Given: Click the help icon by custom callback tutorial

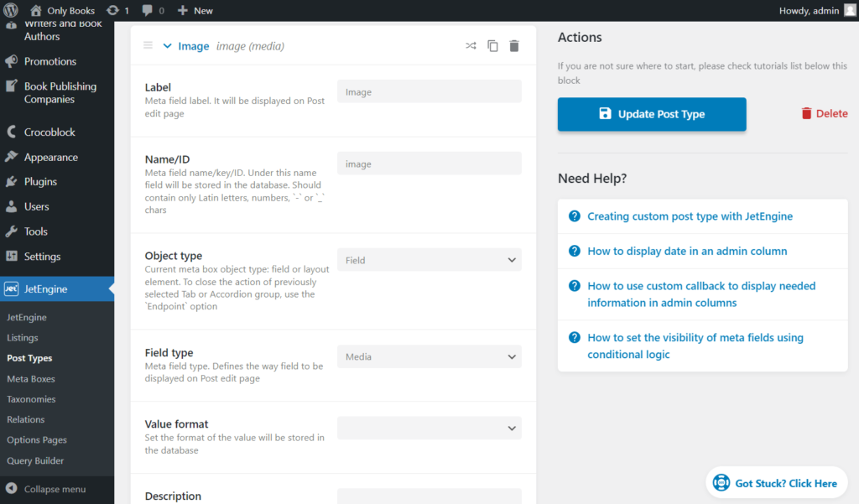Looking at the screenshot, I should [x=574, y=286].
